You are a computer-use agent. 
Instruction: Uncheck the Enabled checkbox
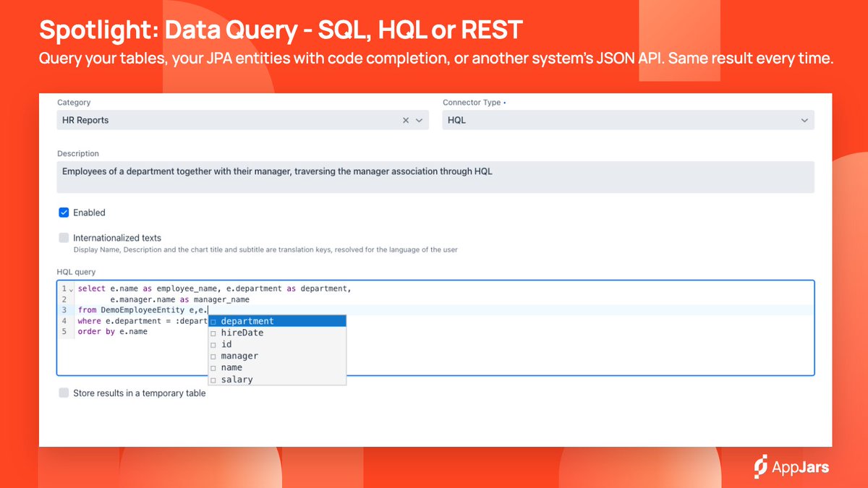coord(64,213)
